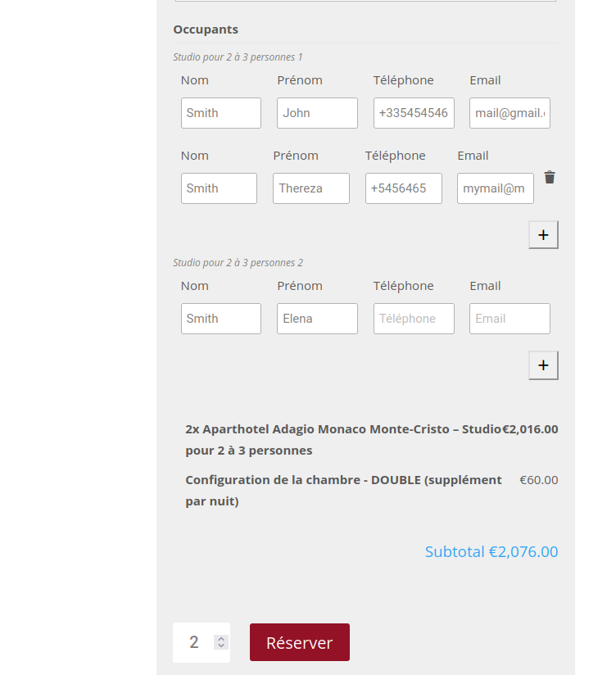Click the Email field containing mymail@m
Viewport: 616px width, 675px height.
(x=496, y=188)
